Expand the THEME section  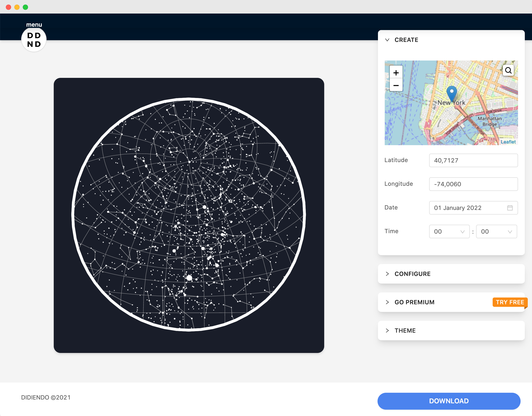pyautogui.click(x=387, y=331)
